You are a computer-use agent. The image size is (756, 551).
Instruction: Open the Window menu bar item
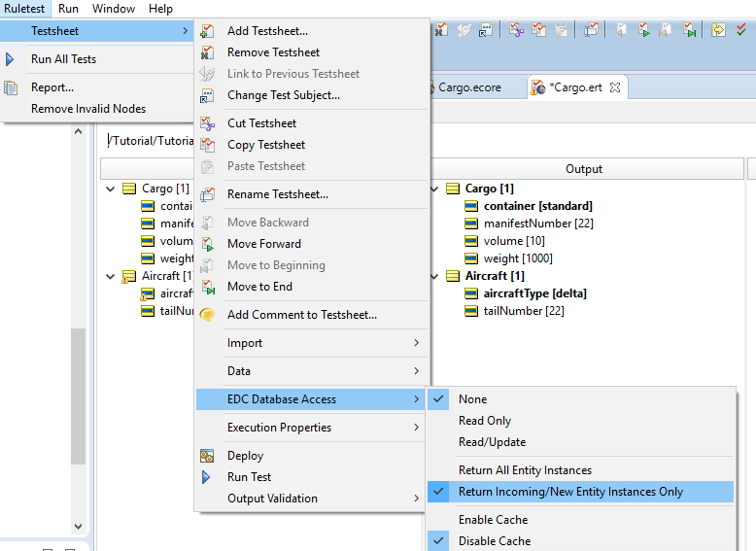pos(114,9)
